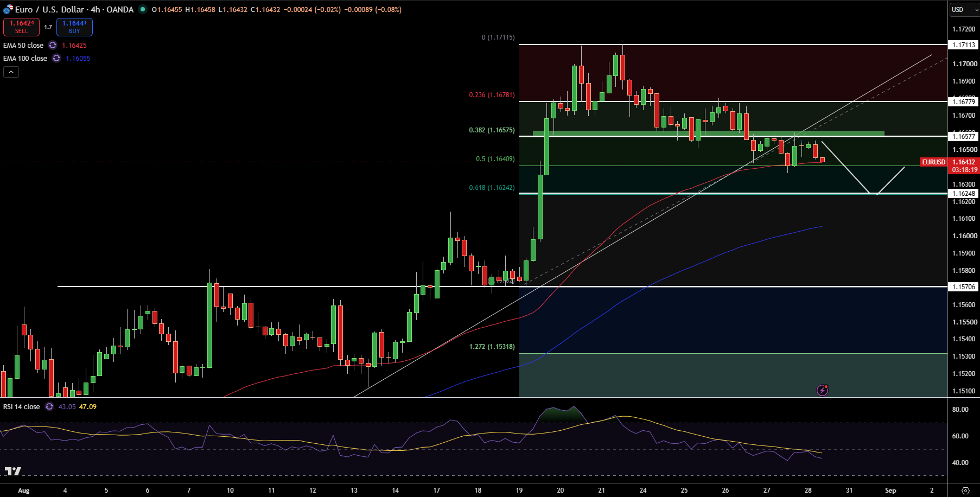Click the 1.272 (1.15318) Fibonacci label
Viewport: 980px width, 497px height.
click(x=492, y=346)
